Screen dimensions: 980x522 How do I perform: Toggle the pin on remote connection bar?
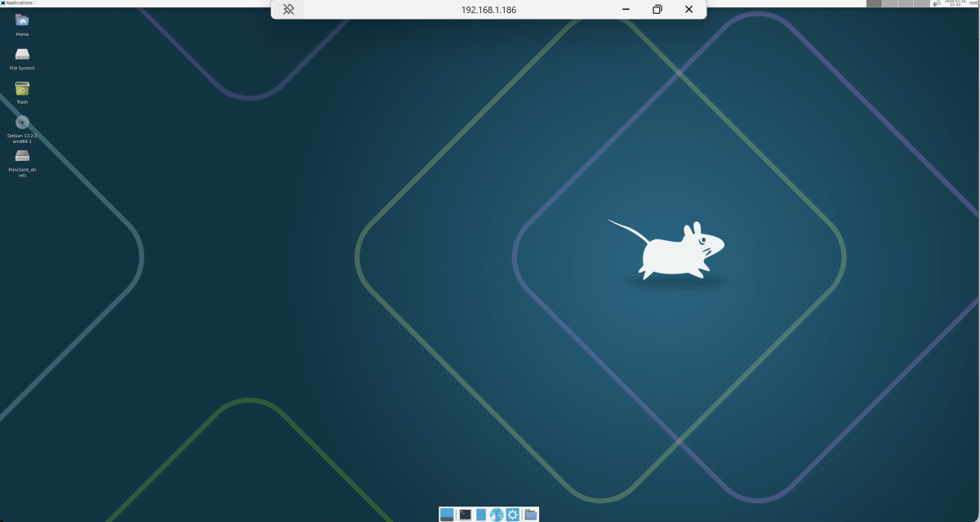tap(288, 10)
